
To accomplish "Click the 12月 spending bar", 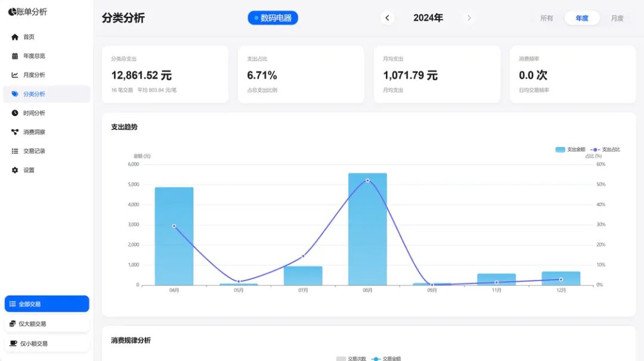I will (561, 278).
